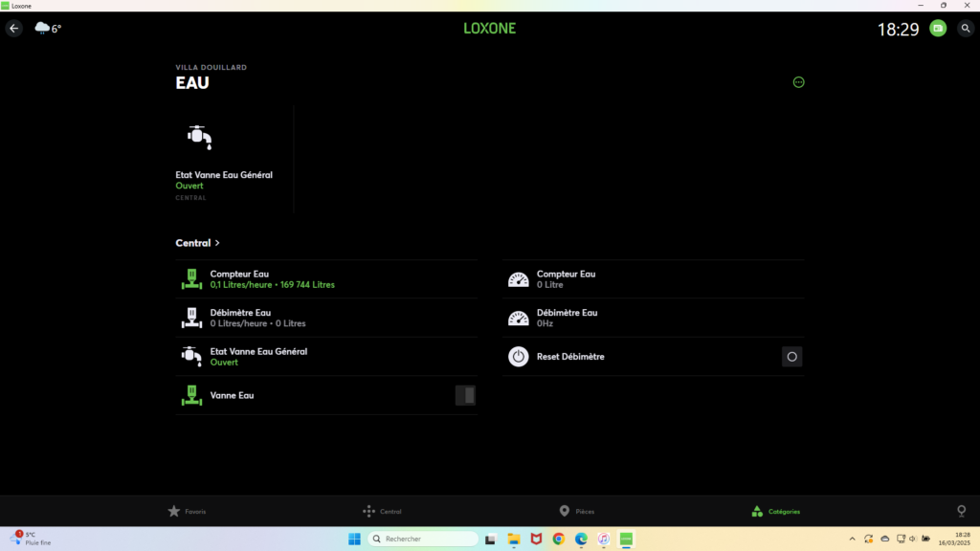Click the Vanne Eau green valve icon
The height and width of the screenshot is (551, 980).
click(x=191, y=395)
